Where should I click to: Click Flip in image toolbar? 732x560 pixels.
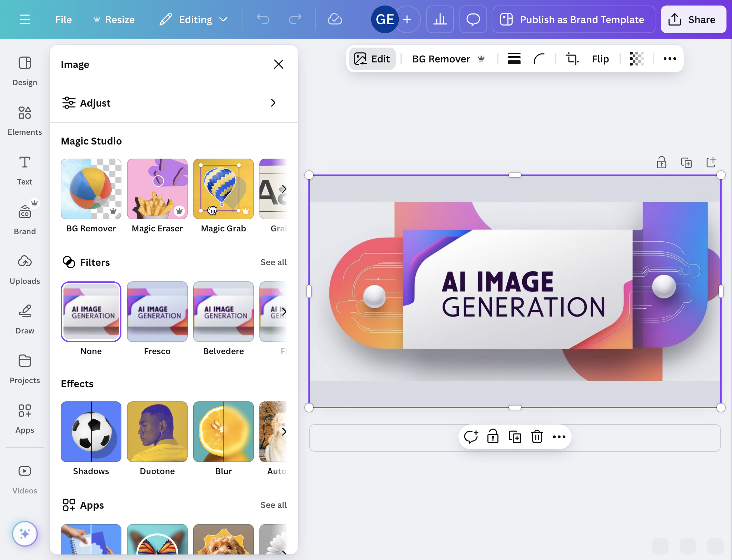tap(600, 59)
